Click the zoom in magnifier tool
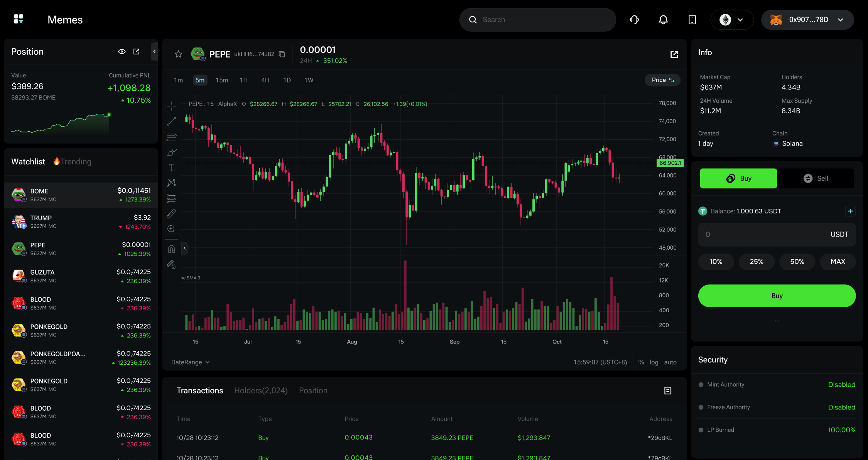This screenshot has width=868, height=460. [x=172, y=229]
